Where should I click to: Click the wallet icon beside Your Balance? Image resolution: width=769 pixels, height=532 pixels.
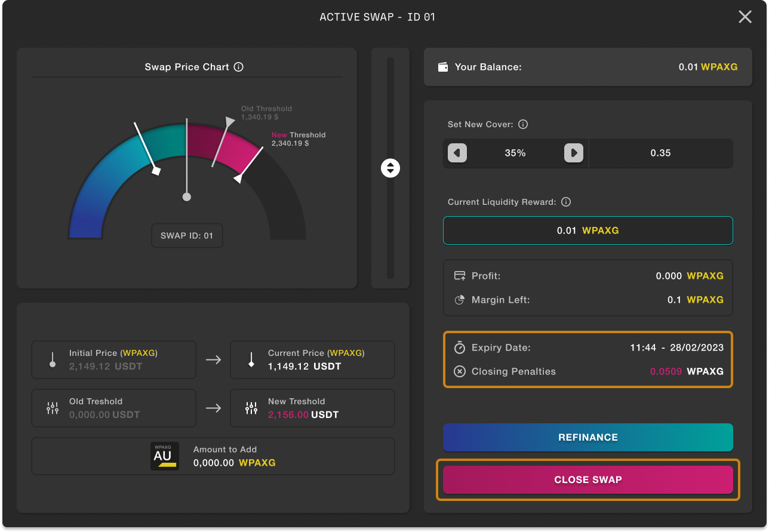click(x=443, y=67)
